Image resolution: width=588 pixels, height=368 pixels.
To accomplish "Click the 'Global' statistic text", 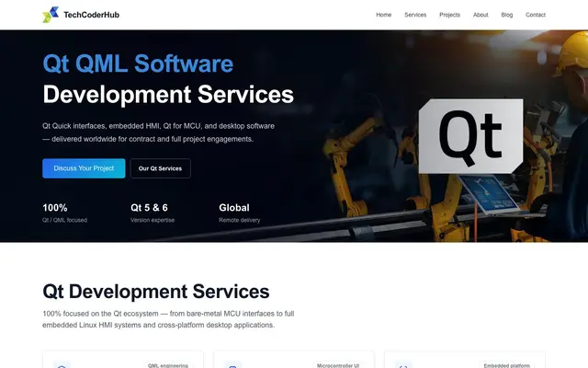I will tap(234, 208).
